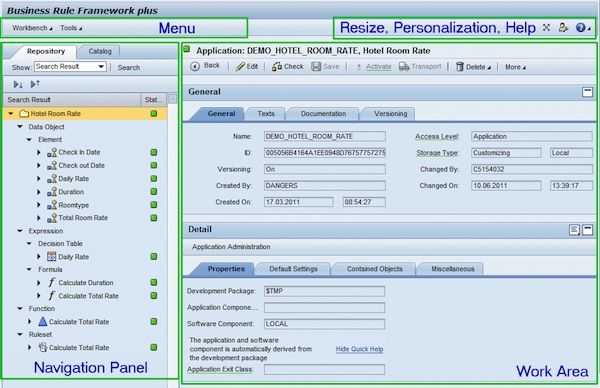Open the personalization icon

pyautogui.click(x=563, y=28)
